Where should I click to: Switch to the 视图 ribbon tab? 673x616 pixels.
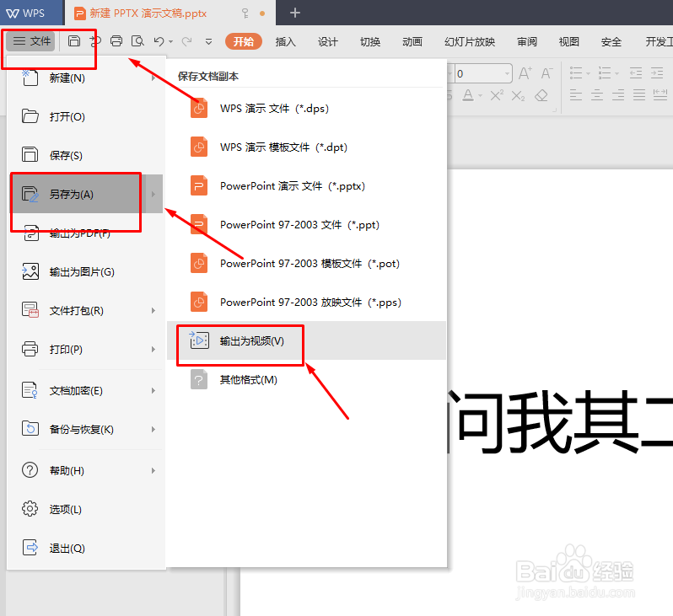tap(568, 41)
